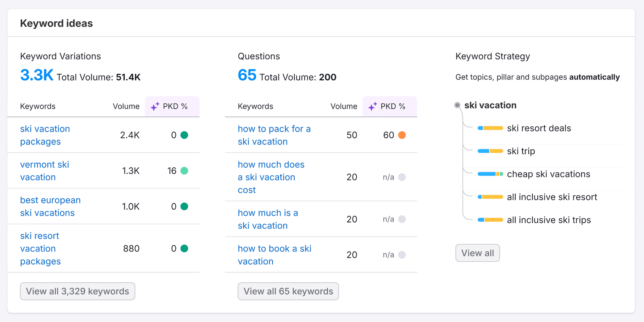Click intent bar beside all inclusive ski trips
Image resolution: width=644 pixels, height=322 pixels.
point(490,220)
